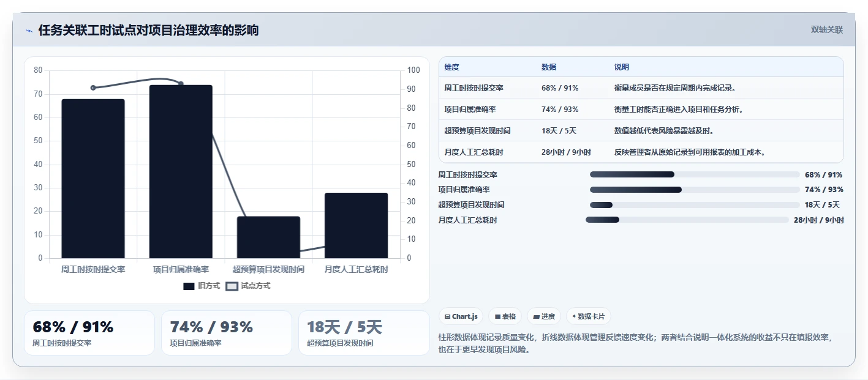Click the 月度人工汇总耗时 progress bar

pyautogui.click(x=687, y=220)
